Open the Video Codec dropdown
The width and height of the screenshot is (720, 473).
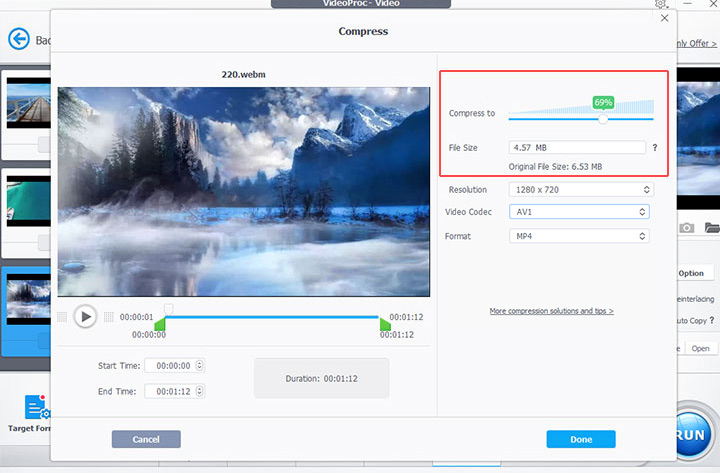coord(579,212)
